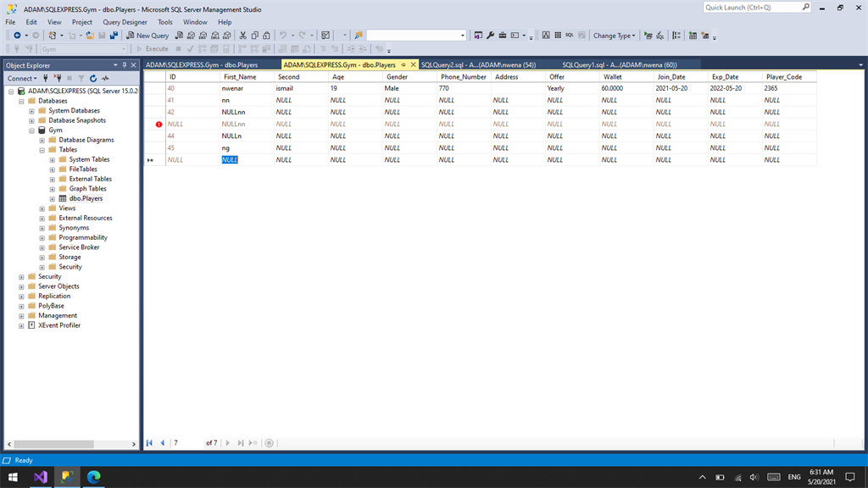This screenshot has height=488, width=868.
Task: Click the MDX query icon
Action: pyautogui.click(x=191, y=36)
